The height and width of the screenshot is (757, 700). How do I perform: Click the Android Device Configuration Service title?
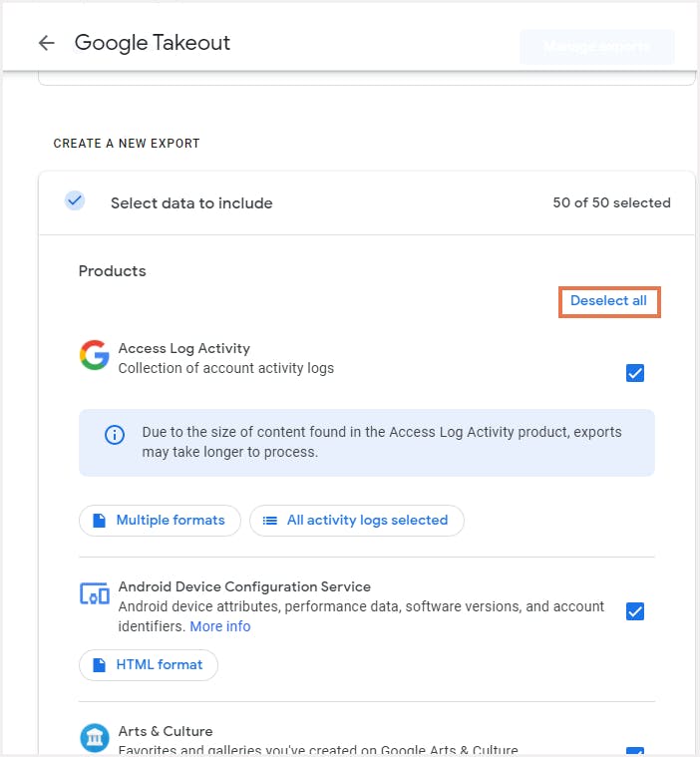coord(244,586)
